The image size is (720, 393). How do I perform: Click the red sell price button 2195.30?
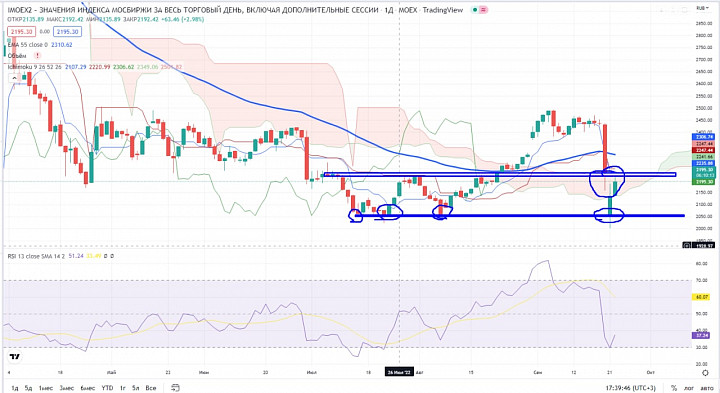21,32
